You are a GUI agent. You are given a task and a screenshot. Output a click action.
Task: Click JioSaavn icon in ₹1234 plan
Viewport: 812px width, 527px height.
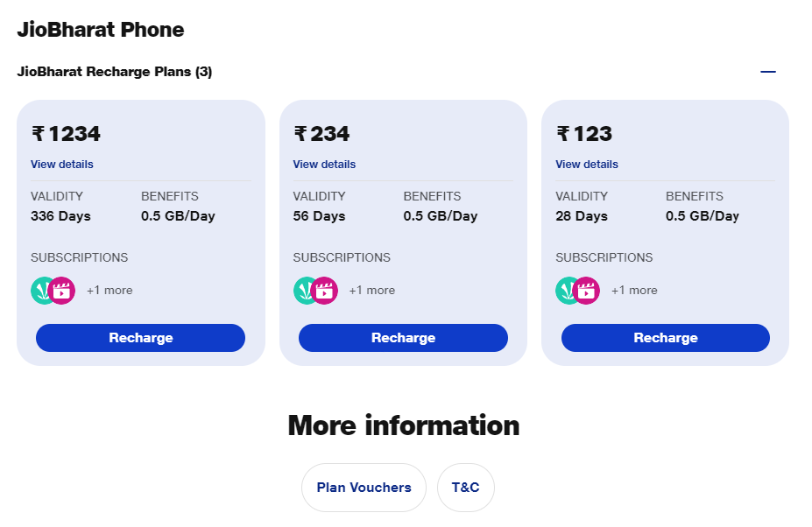[x=39, y=291]
